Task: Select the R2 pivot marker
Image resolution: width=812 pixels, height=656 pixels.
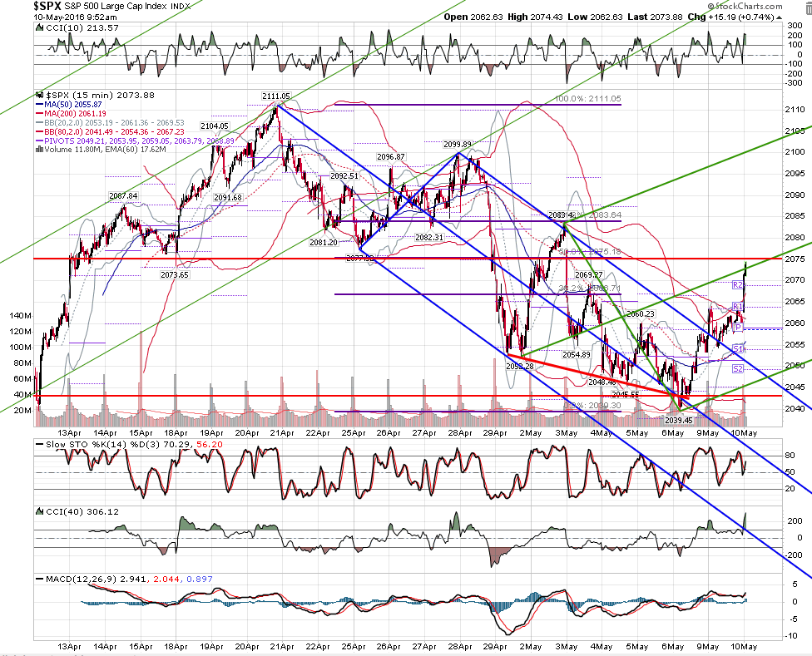Action: click(737, 285)
